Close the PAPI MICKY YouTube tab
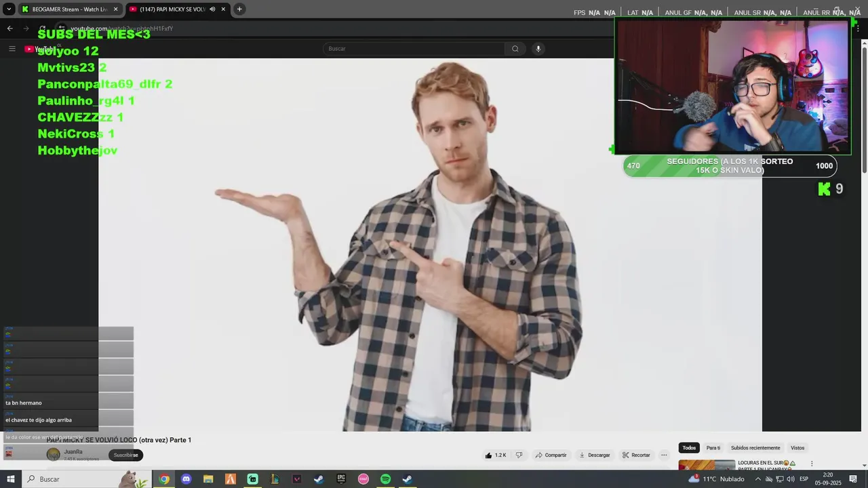The image size is (868, 488). tap(223, 9)
